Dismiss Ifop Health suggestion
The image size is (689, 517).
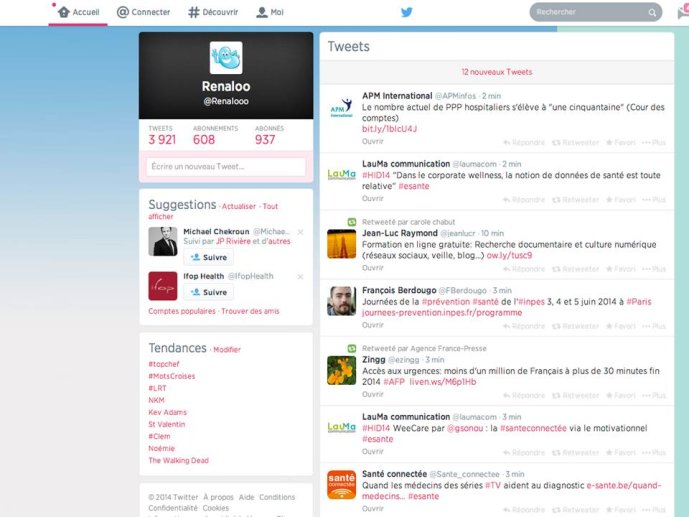point(301,277)
